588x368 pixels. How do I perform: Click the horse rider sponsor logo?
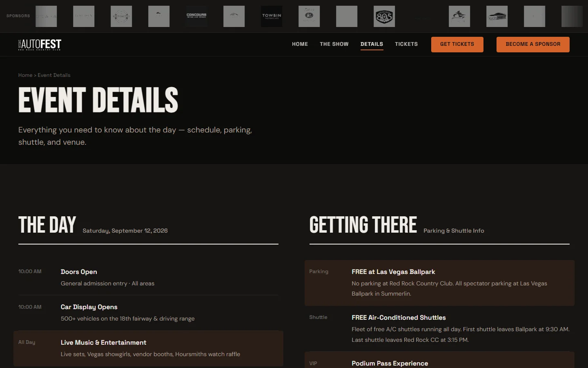coord(459,16)
